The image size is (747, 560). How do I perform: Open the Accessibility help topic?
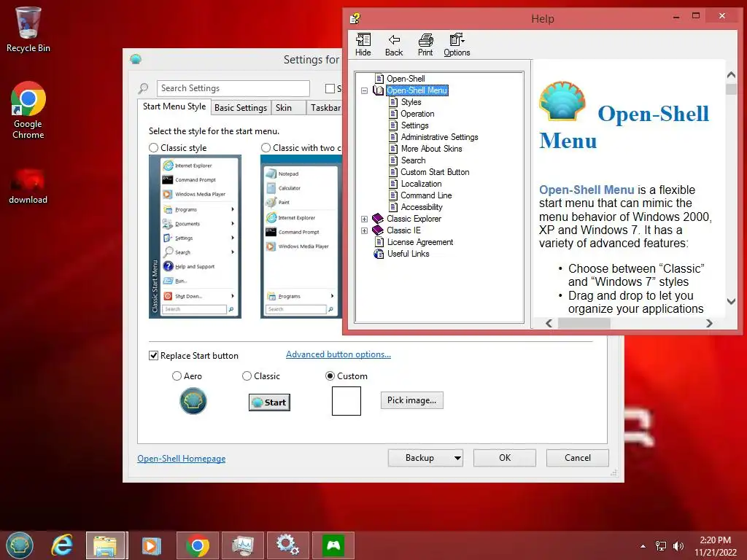pos(422,207)
